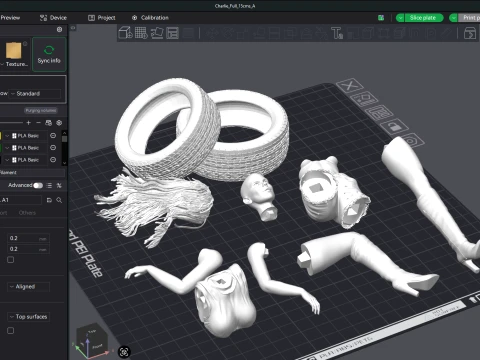Open the Assembly view icon
This screenshot has width=480, height=360.
click(470, 33)
